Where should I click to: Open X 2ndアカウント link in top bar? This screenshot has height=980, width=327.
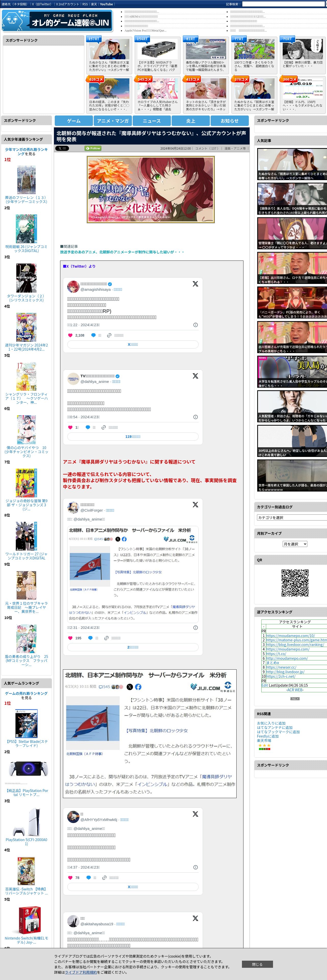(67, 4)
